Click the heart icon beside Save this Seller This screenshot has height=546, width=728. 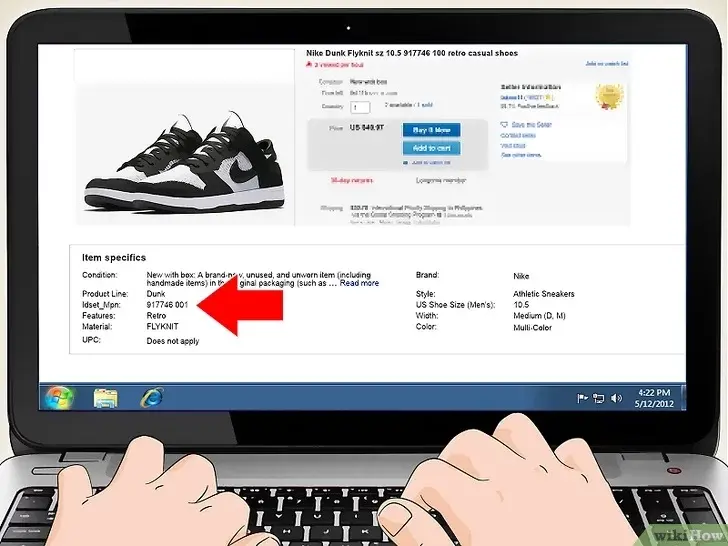504,123
